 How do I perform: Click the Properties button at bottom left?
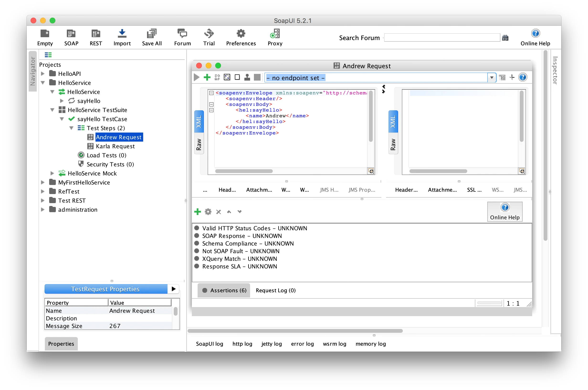pyautogui.click(x=61, y=344)
